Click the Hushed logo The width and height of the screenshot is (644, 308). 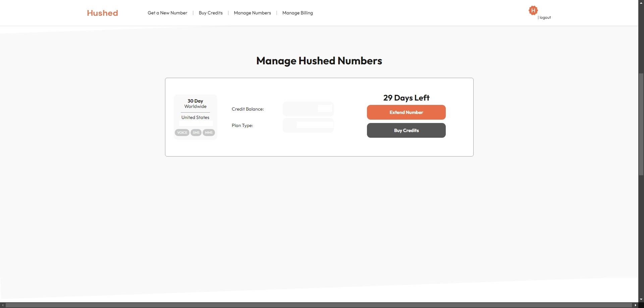coord(102,13)
